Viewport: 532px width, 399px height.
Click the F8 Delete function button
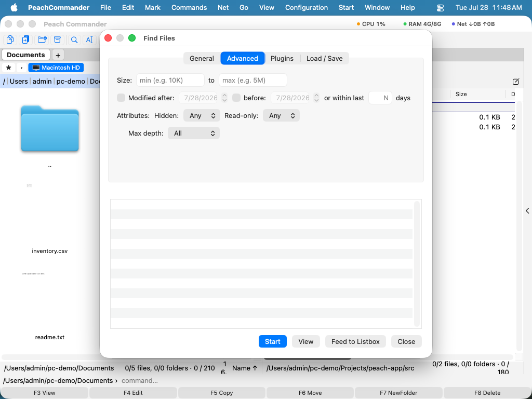(487, 393)
